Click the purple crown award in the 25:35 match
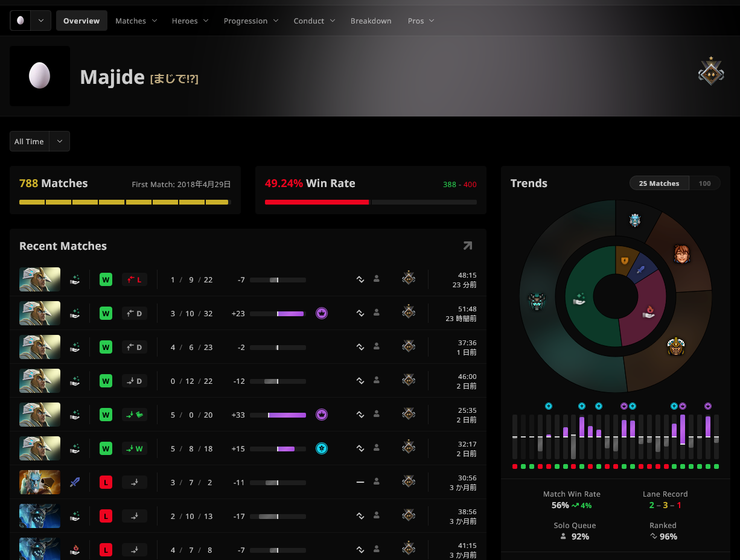Viewport: 740px width, 560px height. [x=322, y=415]
